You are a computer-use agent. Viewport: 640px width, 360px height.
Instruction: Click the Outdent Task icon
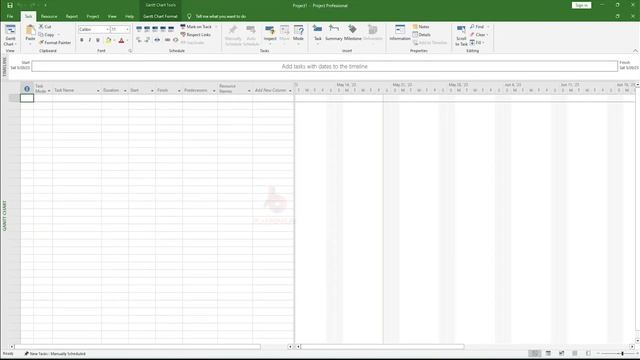tap(139, 40)
